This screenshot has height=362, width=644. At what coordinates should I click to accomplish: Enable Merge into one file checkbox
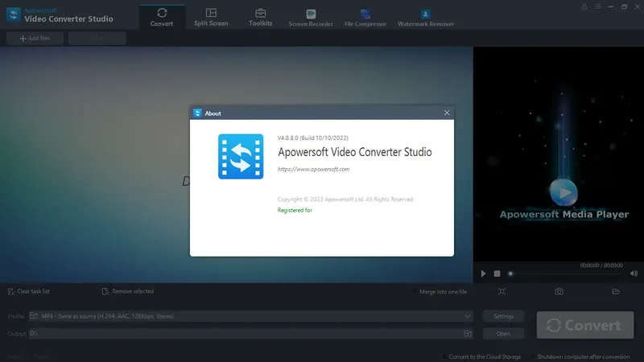414,292
